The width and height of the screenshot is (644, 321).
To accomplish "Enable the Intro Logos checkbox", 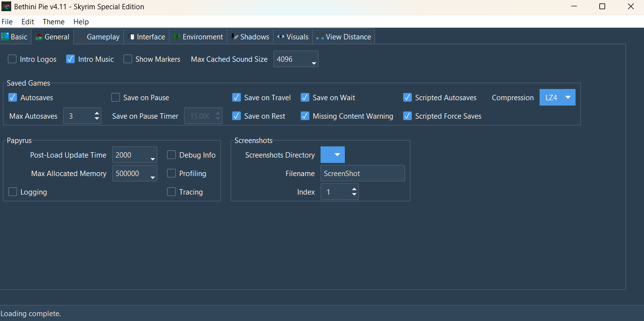I will [12, 59].
